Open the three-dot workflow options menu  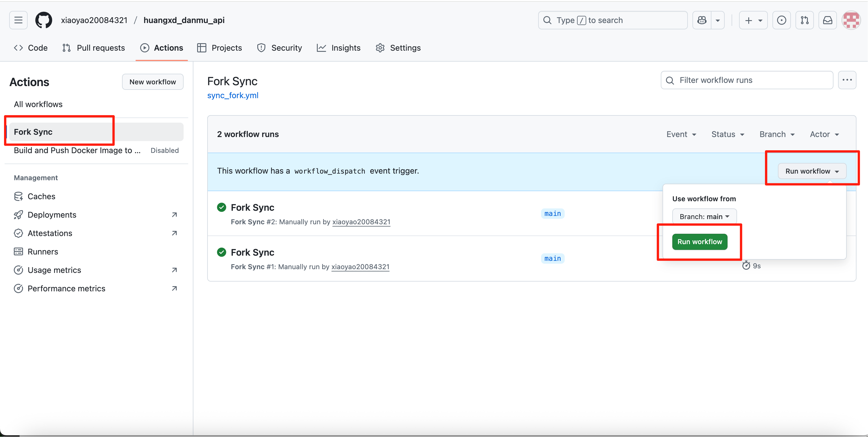[x=847, y=80]
